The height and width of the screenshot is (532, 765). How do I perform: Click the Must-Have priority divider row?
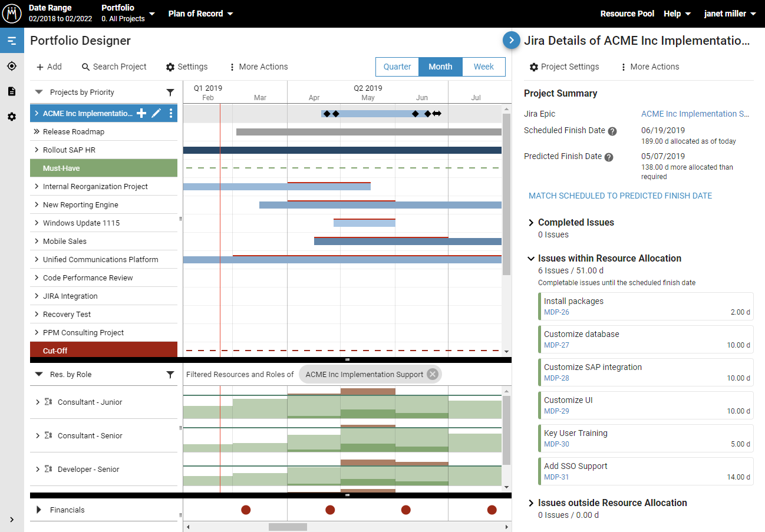coord(104,168)
